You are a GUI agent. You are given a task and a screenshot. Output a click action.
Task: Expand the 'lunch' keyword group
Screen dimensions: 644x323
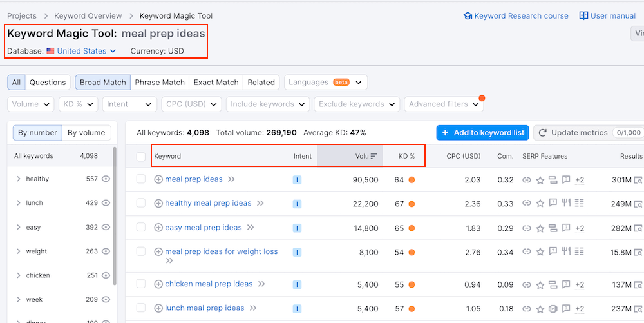point(19,203)
